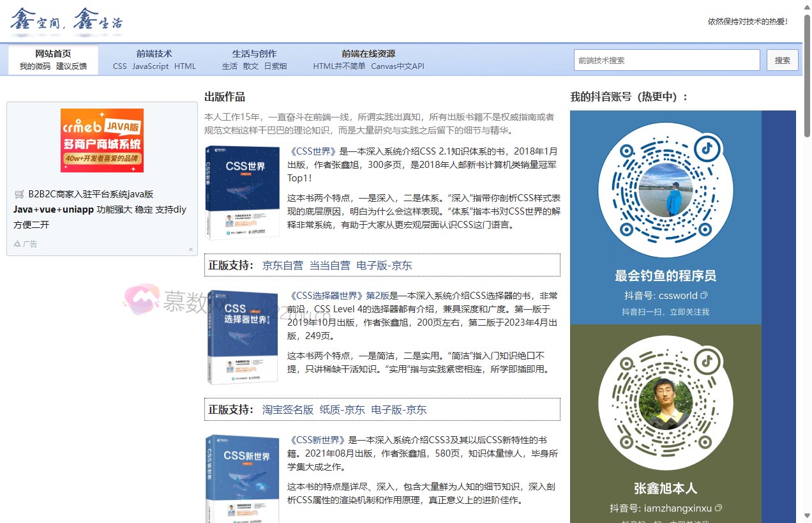This screenshot has width=812, height=523.
Task: Click the CSS世界 book cover image
Action: (243, 193)
